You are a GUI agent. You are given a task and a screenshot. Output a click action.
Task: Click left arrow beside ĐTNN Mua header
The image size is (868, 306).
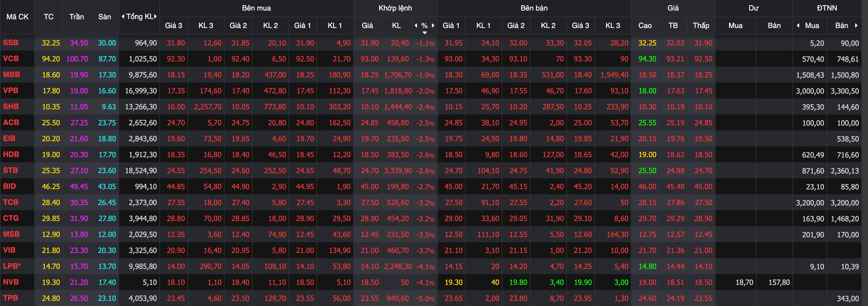click(798, 26)
